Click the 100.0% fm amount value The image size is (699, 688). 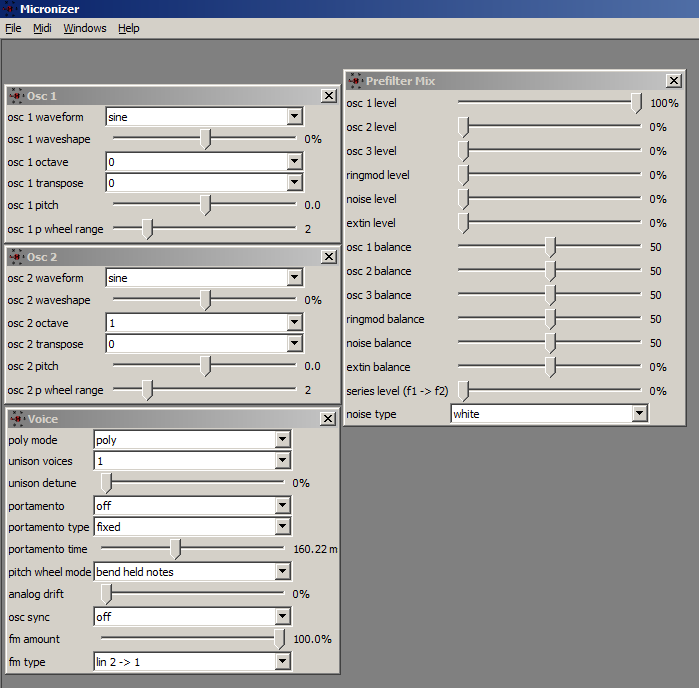pyautogui.click(x=312, y=639)
